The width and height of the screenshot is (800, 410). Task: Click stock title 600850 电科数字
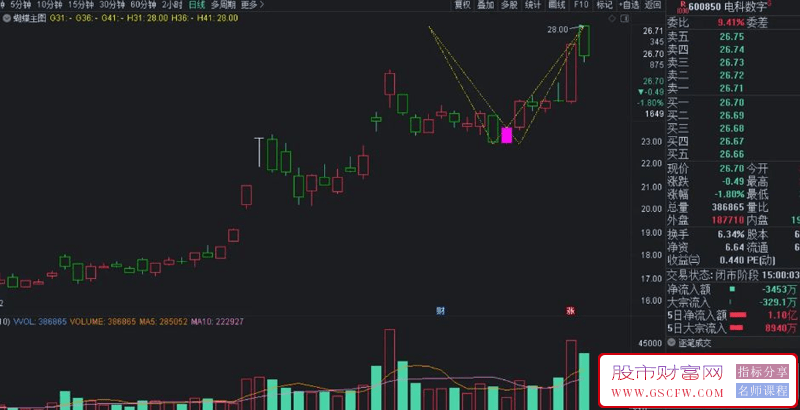click(728, 7)
